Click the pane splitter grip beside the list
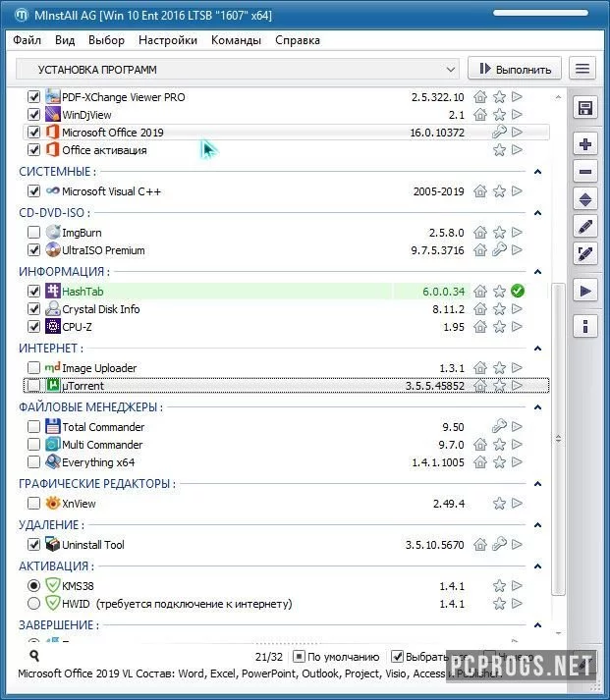The image size is (610, 700). 558,439
